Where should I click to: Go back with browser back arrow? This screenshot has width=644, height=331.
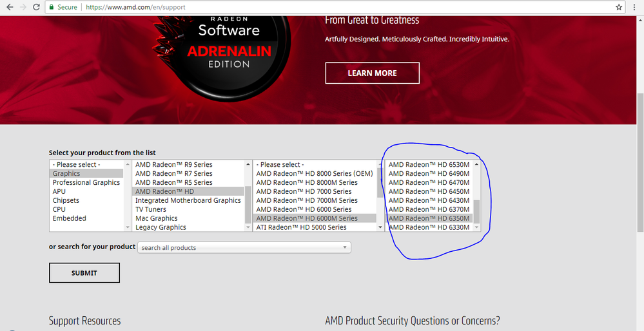pyautogui.click(x=10, y=7)
